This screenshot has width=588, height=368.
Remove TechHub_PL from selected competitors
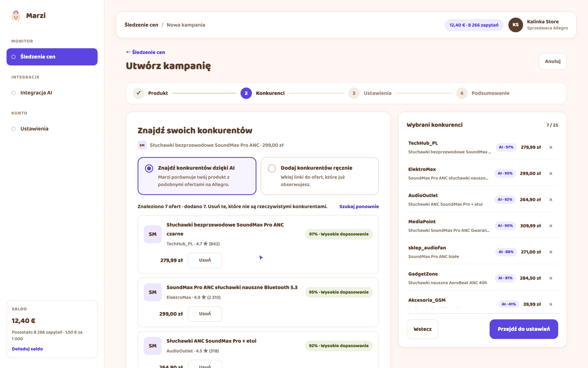(x=551, y=147)
